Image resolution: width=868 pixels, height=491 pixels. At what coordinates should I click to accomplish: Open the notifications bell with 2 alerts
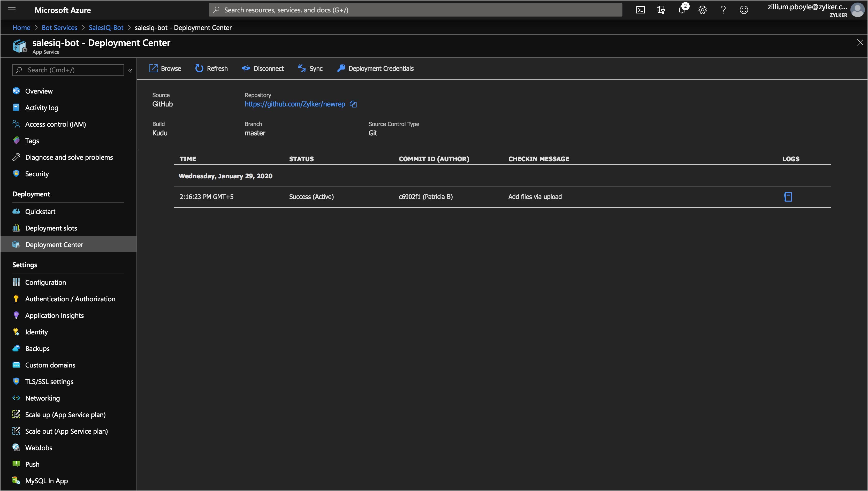(x=682, y=10)
